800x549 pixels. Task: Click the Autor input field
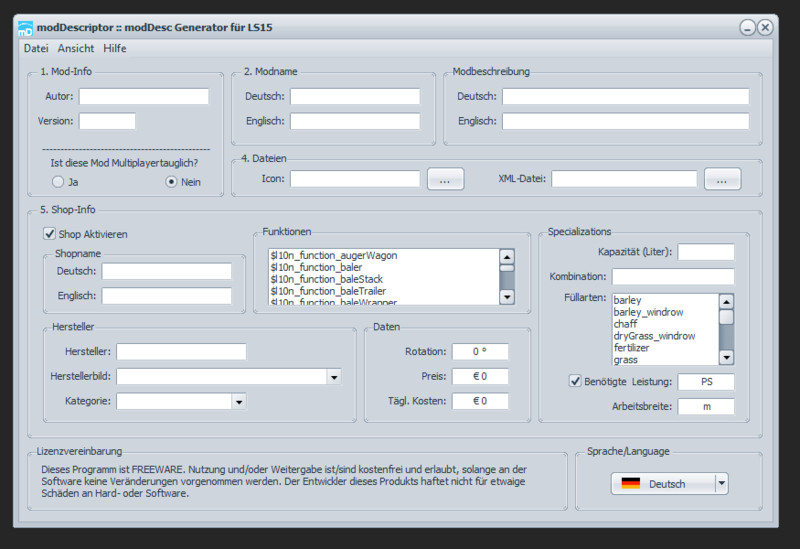point(143,97)
